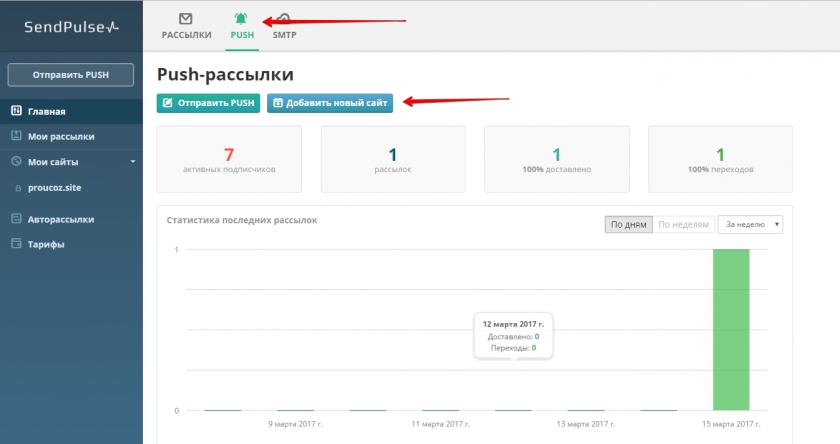Collapse the Мои сайты arrow
Viewport: 840px width, 444px height.
click(x=133, y=161)
